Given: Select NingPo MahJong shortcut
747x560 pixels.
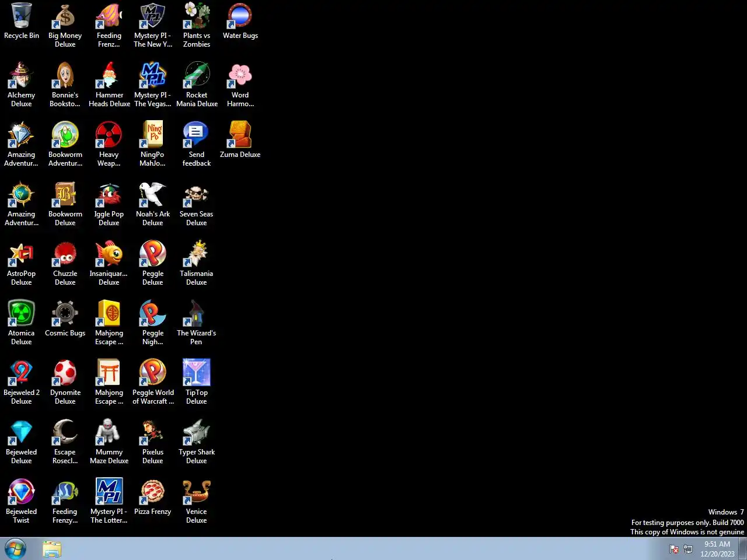Looking at the screenshot, I should [153, 135].
